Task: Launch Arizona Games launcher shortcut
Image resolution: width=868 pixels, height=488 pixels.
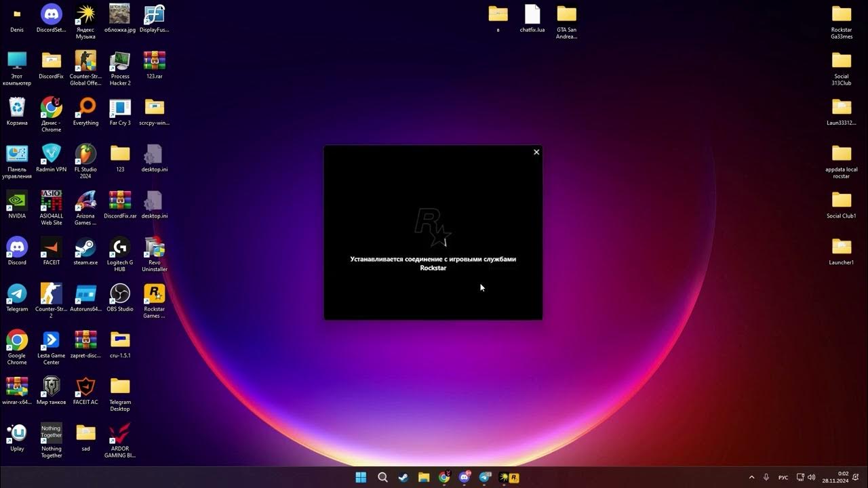Action: (x=85, y=207)
